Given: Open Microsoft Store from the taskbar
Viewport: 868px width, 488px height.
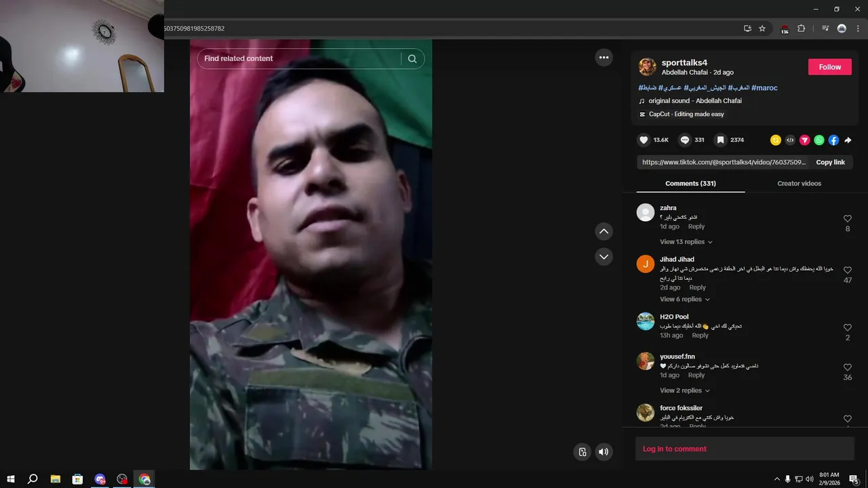Looking at the screenshot, I should coord(78,479).
